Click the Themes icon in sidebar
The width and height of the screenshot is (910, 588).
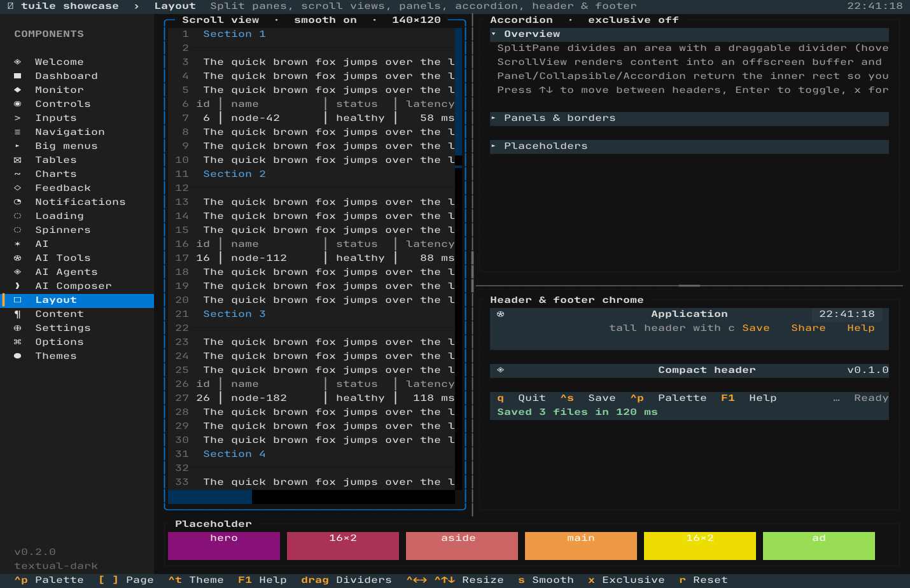pos(18,356)
